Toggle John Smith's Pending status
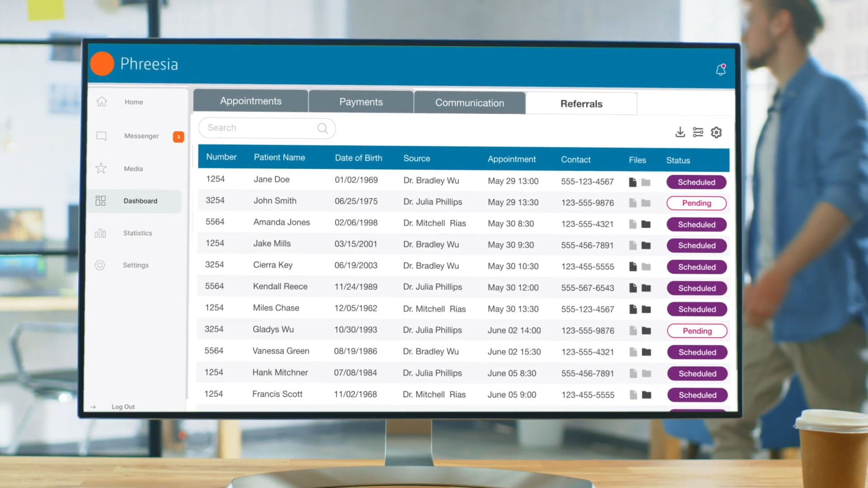This screenshot has width=868, height=488. 696,203
